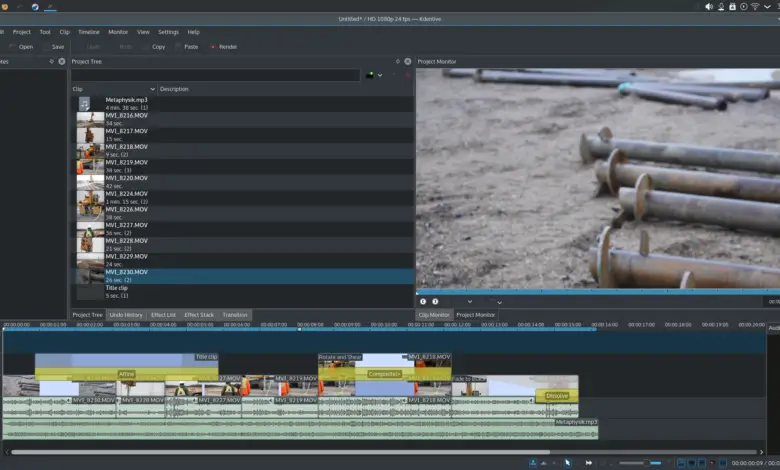Viewport: 780px width, 470px height.
Task: Select the arrow selection tool in timeline toolbar
Action: click(567, 463)
